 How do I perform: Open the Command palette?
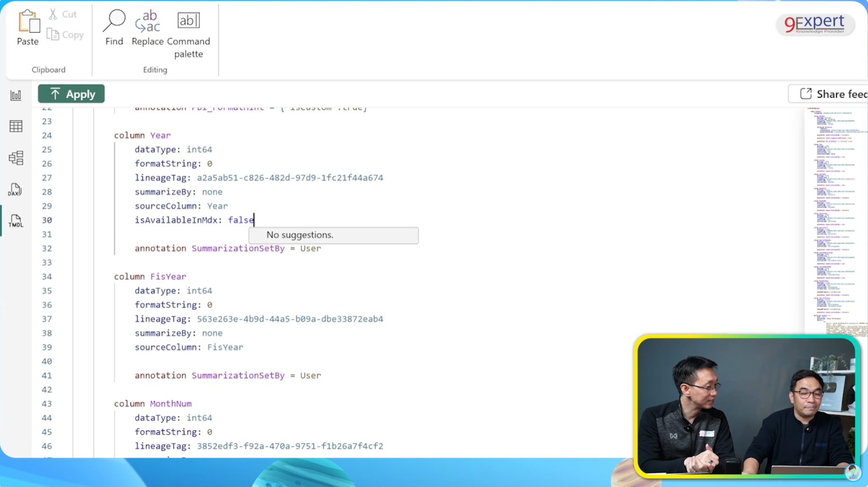tap(188, 20)
